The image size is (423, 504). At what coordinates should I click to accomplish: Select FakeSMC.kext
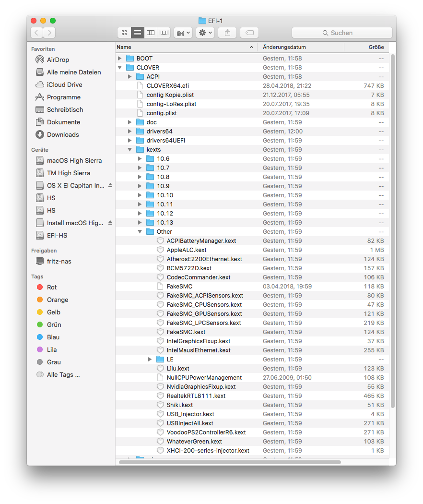(x=252, y=332)
